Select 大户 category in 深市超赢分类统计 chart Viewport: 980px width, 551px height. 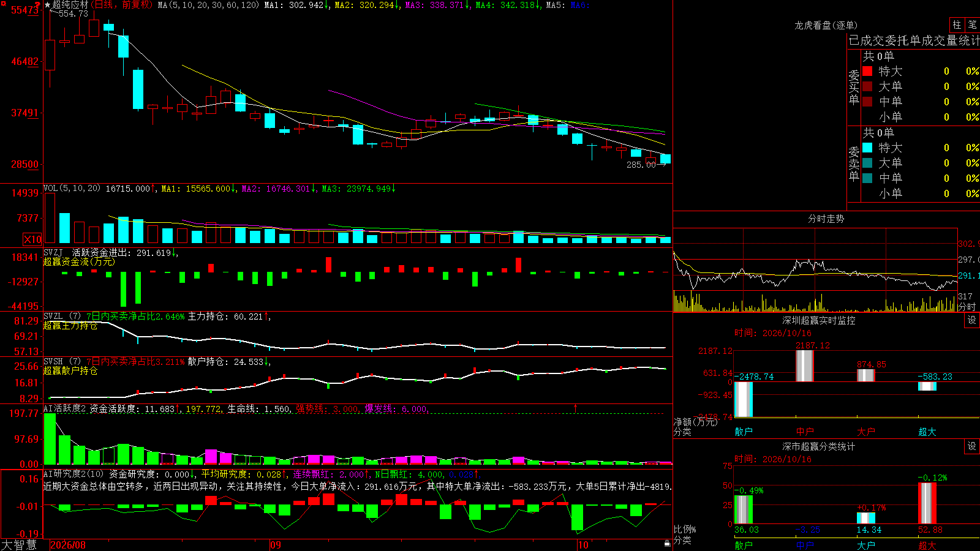[x=866, y=545]
